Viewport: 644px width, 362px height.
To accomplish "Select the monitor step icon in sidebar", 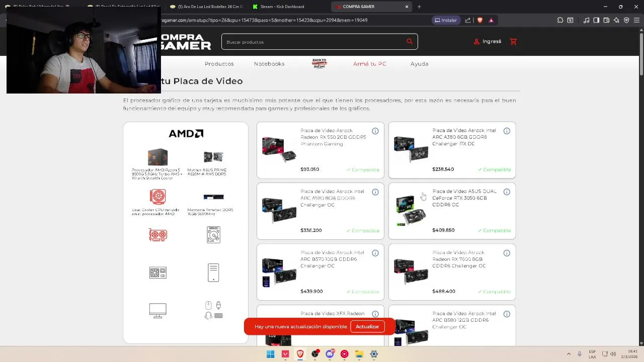I will point(158,311).
